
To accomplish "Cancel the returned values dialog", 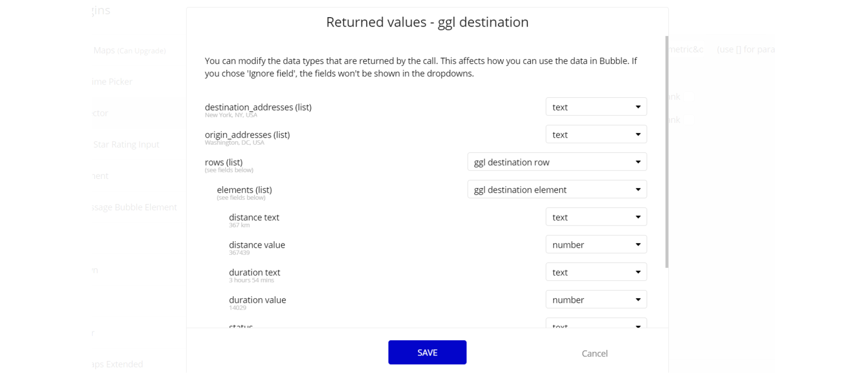I will coord(594,353).
